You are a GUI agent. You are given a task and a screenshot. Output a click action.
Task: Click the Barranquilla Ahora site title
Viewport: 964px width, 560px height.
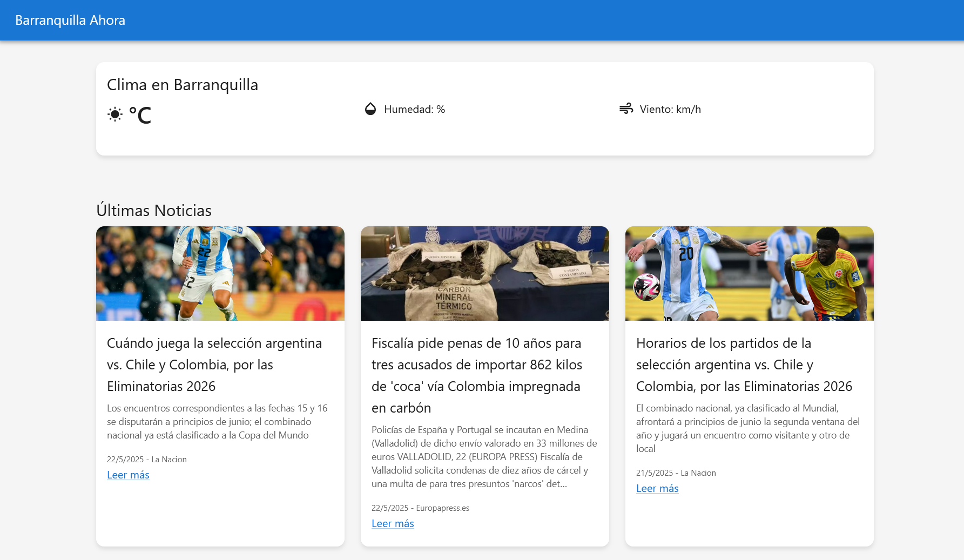(x=70, y=20)
